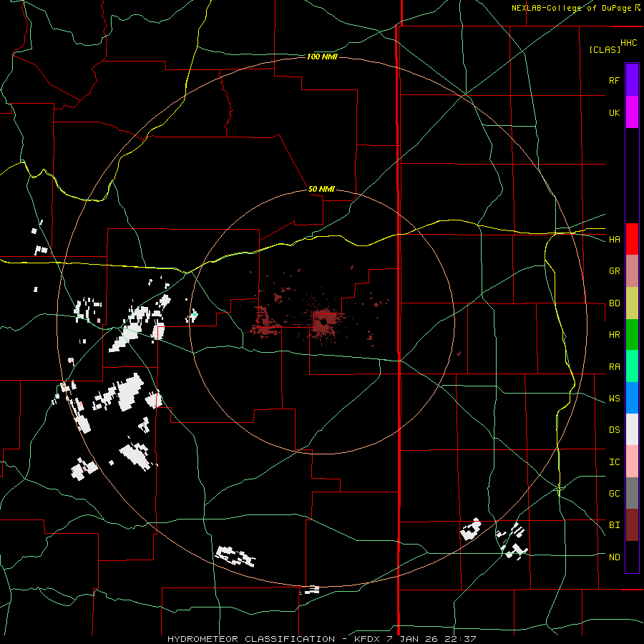Select the yellow BD big drops swatch
644x644 pixels.
point(632,303)
